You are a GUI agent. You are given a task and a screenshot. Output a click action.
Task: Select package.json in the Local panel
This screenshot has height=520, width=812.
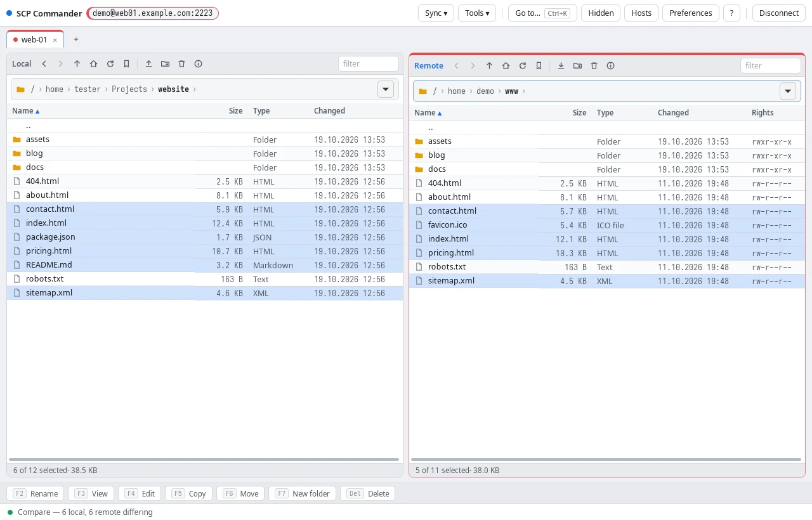tap(205, 237)
